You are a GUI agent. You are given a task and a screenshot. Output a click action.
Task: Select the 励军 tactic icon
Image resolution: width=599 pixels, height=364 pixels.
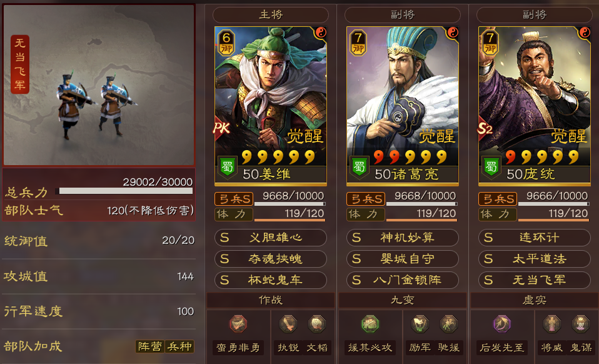click(x=420, y=324)
